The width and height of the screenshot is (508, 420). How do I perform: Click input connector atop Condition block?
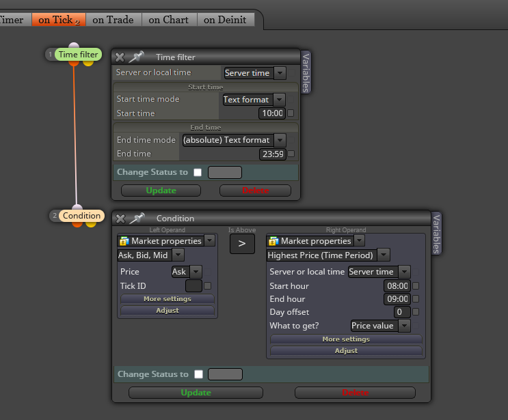[x=77, y=207]
